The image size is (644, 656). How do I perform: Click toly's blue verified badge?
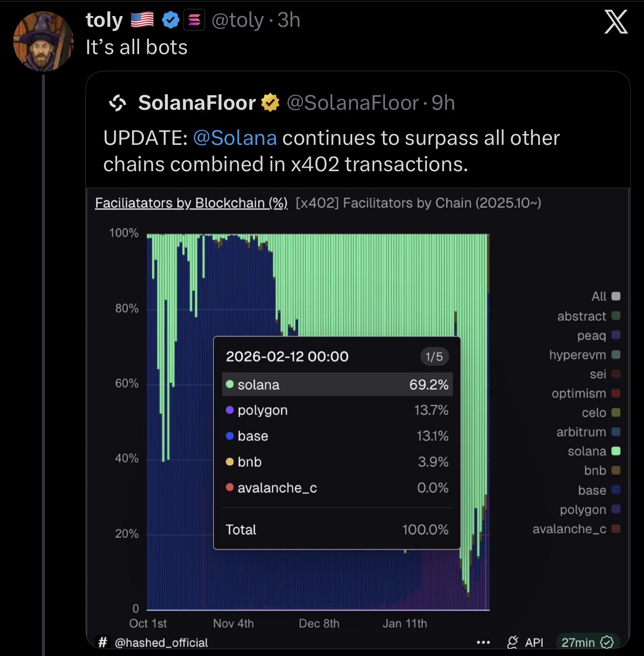pos(170,20)
